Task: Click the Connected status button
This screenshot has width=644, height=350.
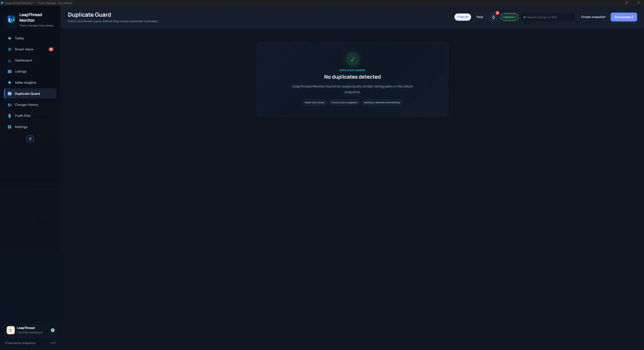Action: (624, 17)
